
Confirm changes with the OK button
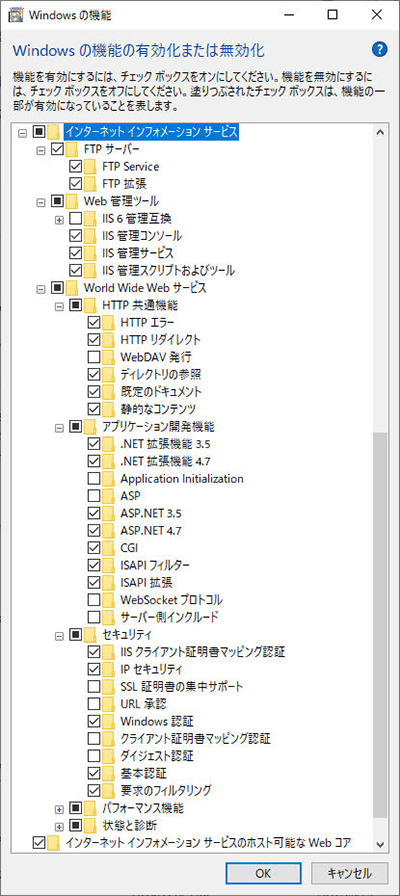coord(263,873)
